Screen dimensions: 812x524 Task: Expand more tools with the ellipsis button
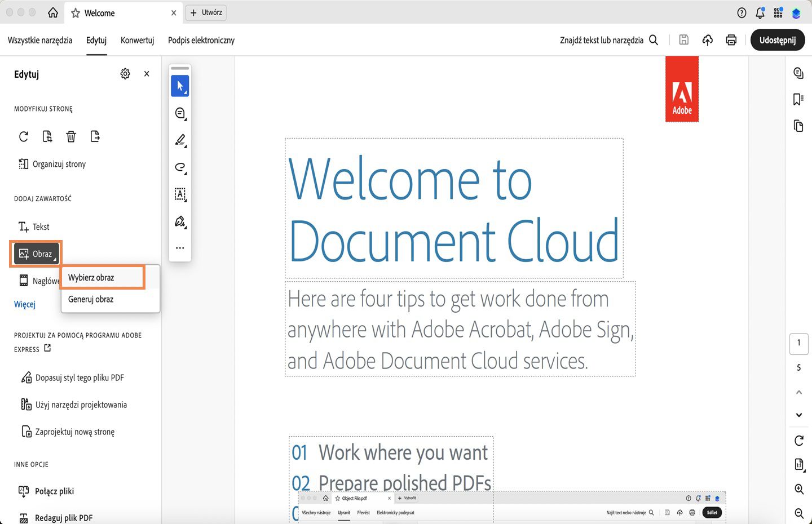(180, 248)
